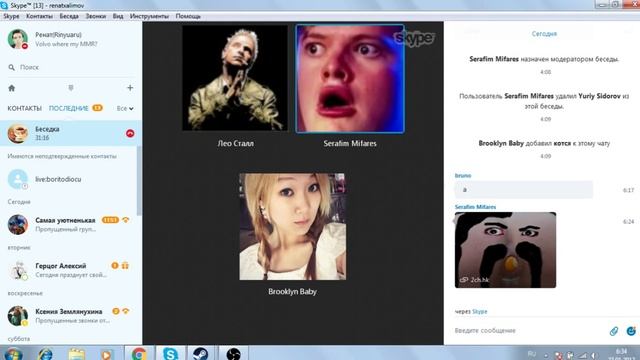Select Serafim Mifares video tile

[350, 78]
